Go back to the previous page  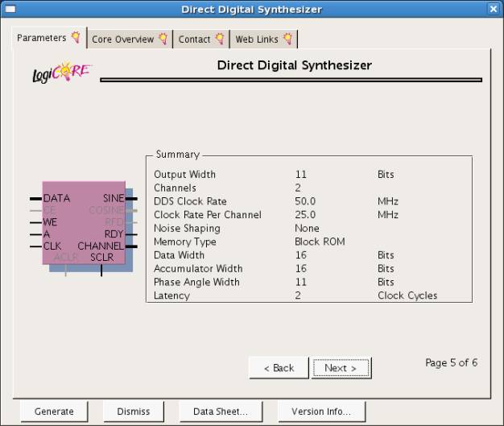pyautogui.click(x=279, y=368)
